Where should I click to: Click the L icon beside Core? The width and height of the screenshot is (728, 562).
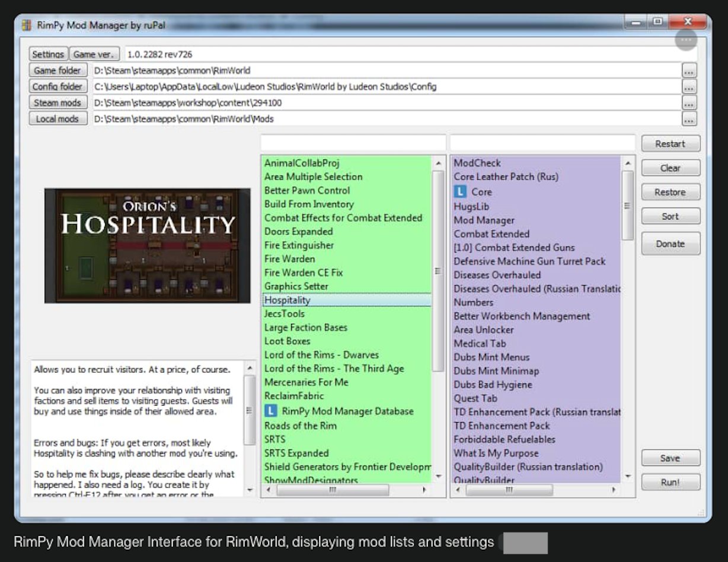pos(460,192)
